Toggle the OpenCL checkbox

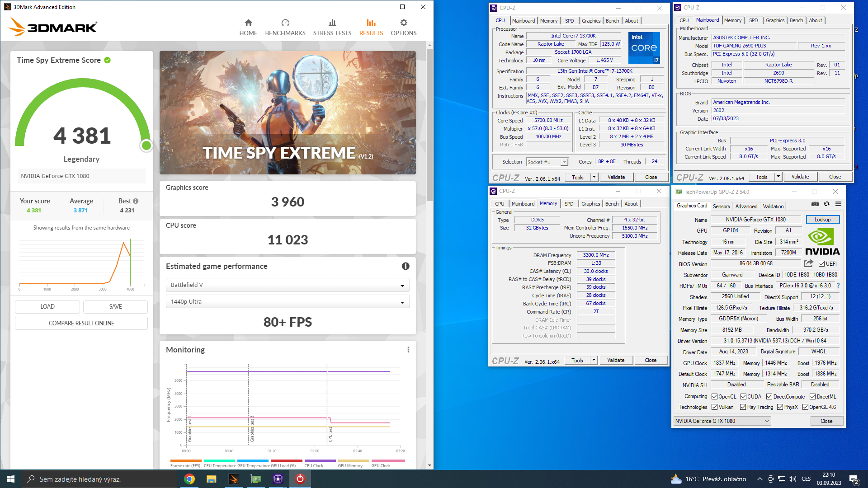point(715,397)
